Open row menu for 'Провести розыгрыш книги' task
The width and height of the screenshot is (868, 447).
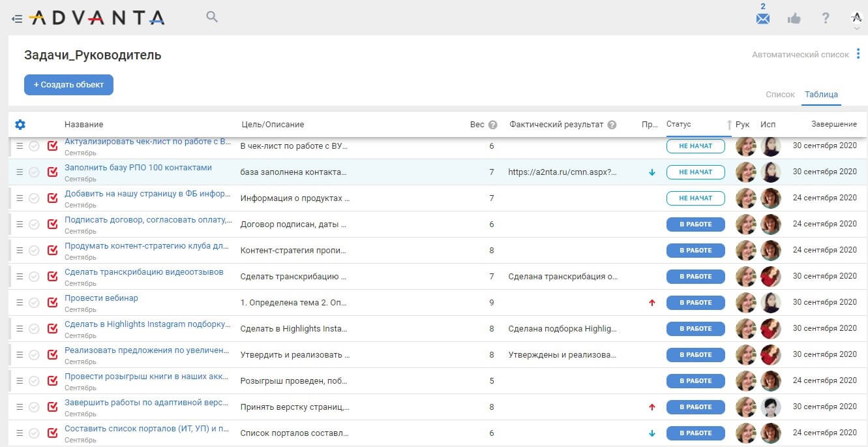point(20,381)
